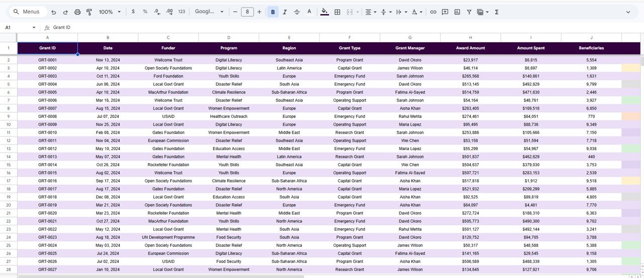This screenshot has height=278, width=644.
Task: Select the Food Security cell in row 27
Action: (228, 261)
